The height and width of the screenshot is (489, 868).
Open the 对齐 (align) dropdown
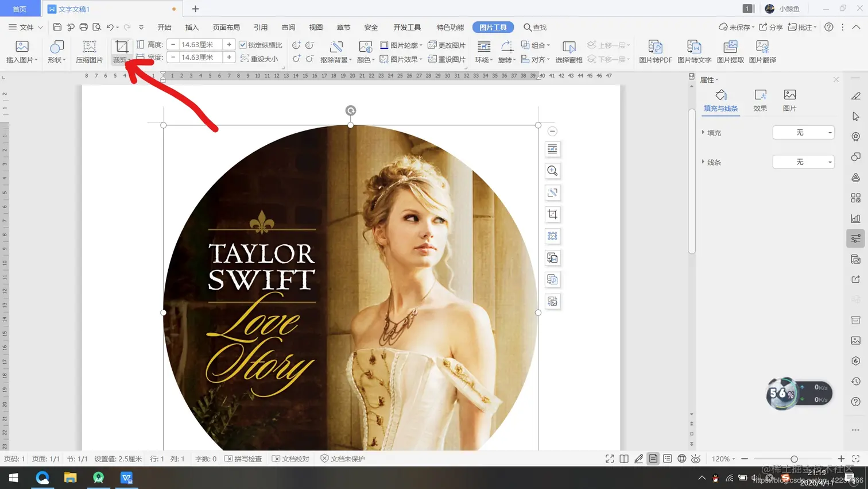[535, 59]
